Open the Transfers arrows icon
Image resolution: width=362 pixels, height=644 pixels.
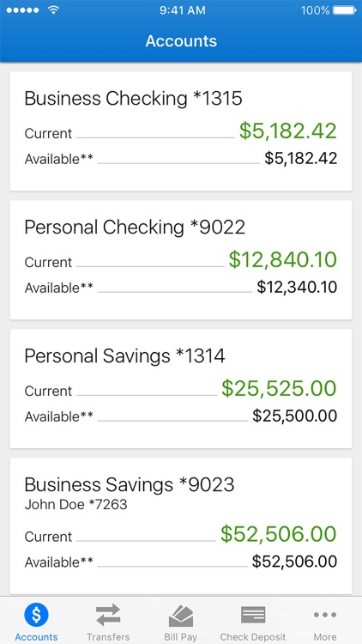108,616
